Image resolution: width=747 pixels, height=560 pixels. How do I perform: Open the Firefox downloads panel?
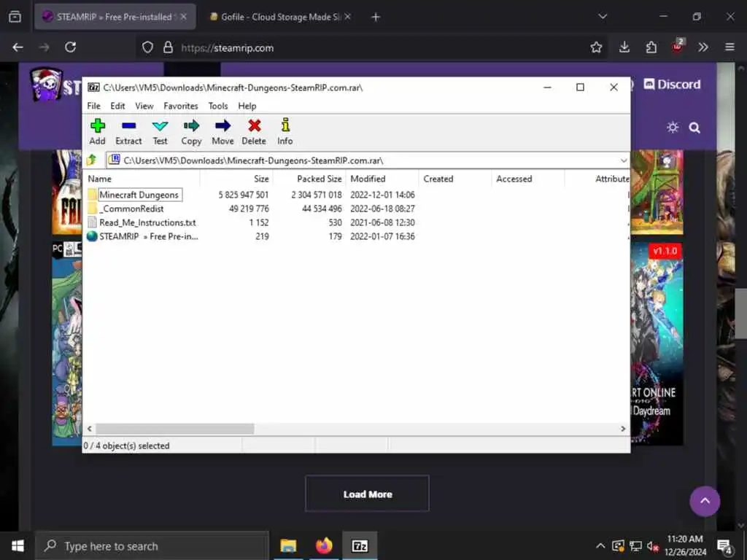[x=624, y=47]
